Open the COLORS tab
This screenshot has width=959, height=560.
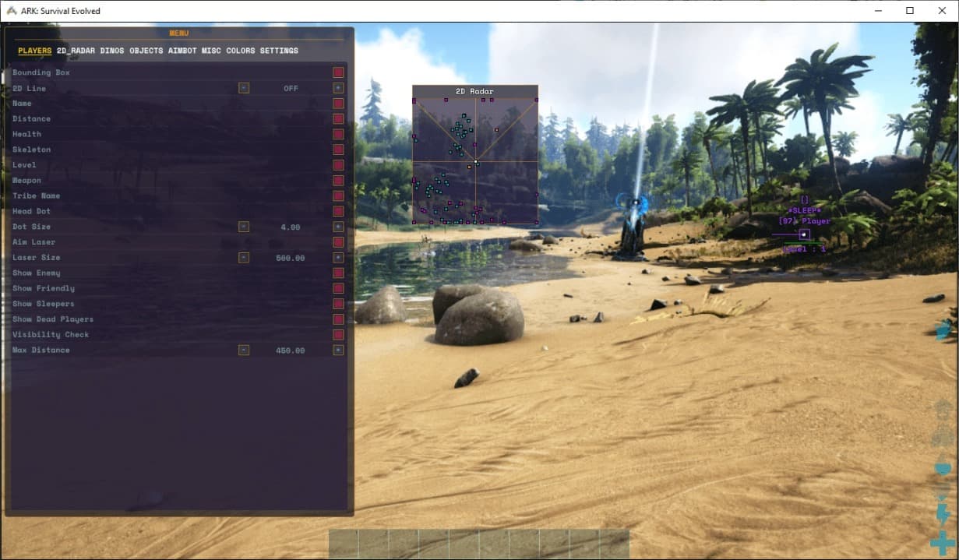pos(241,51)
